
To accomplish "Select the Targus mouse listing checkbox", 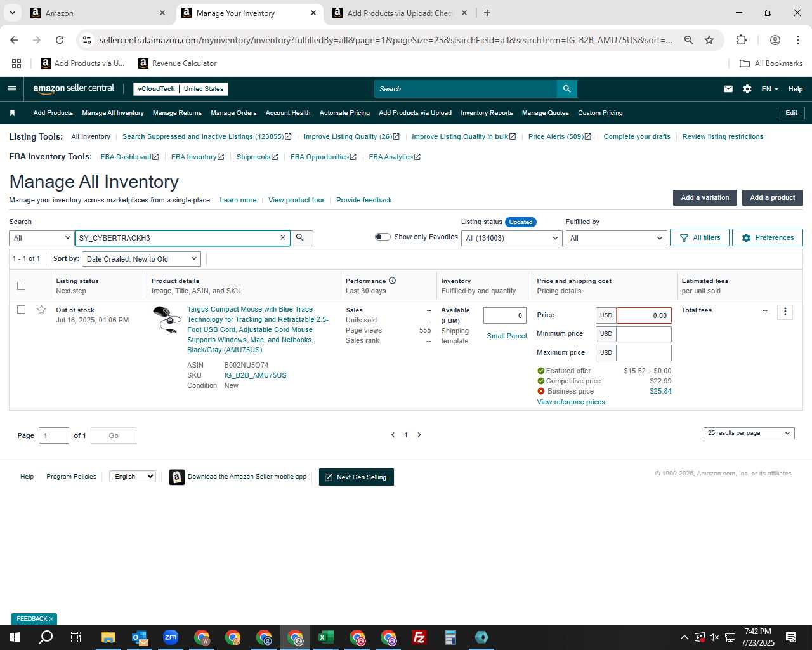I will coord(21,310).
